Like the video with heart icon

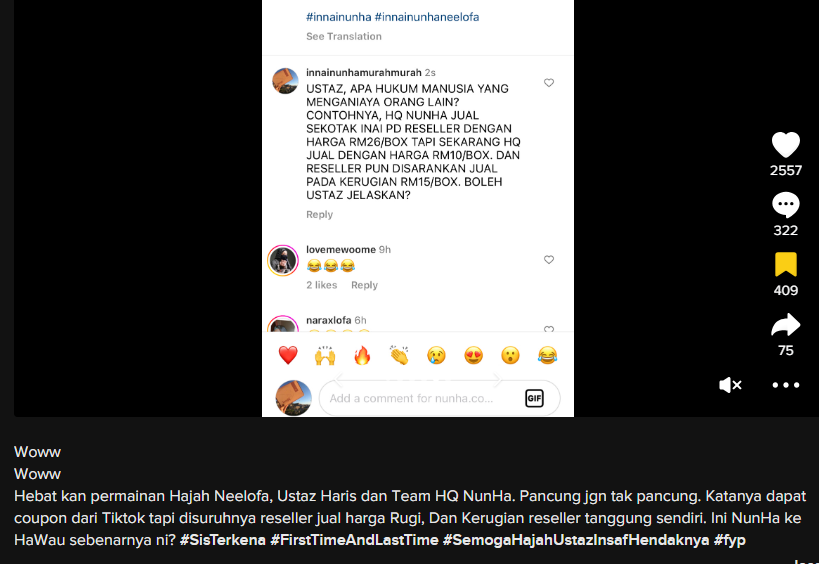786,145
